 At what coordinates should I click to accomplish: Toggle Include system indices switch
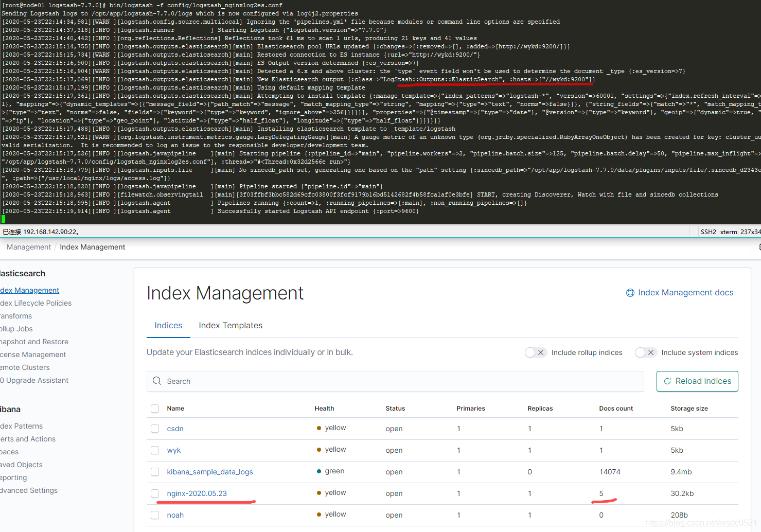pyautogui.click(x=645, y=352)
